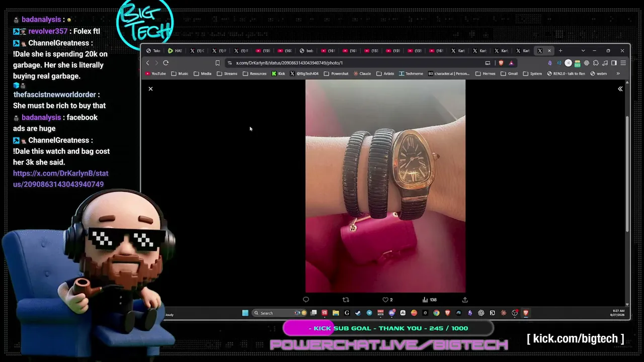Switch to the 'bob' tab
644x362 pixels.
pos(306,51)
